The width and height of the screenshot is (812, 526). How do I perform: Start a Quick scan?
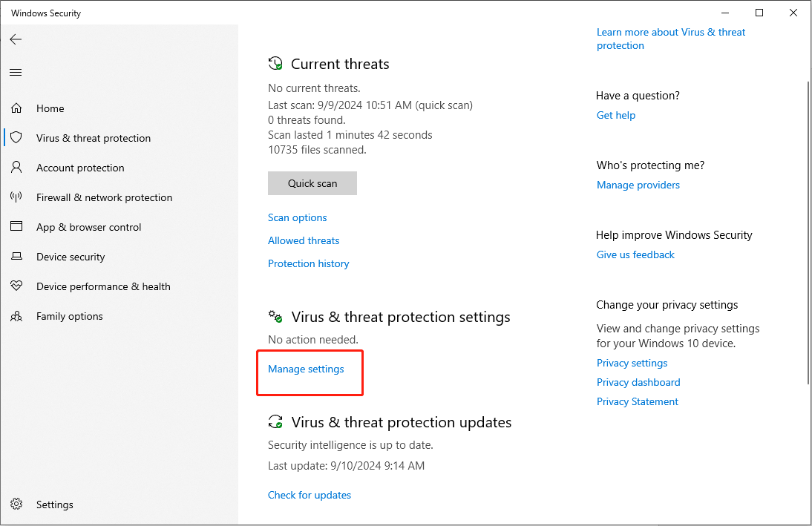pyautogui.click(x=312, y=183)
